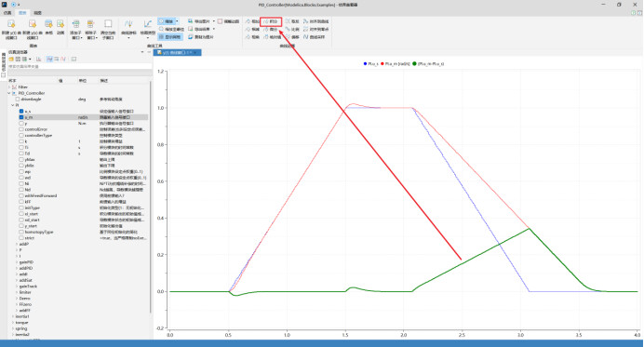Apply 偏移 offset curve operation
The width and height of the screenshot is (644, 347).
292,37
